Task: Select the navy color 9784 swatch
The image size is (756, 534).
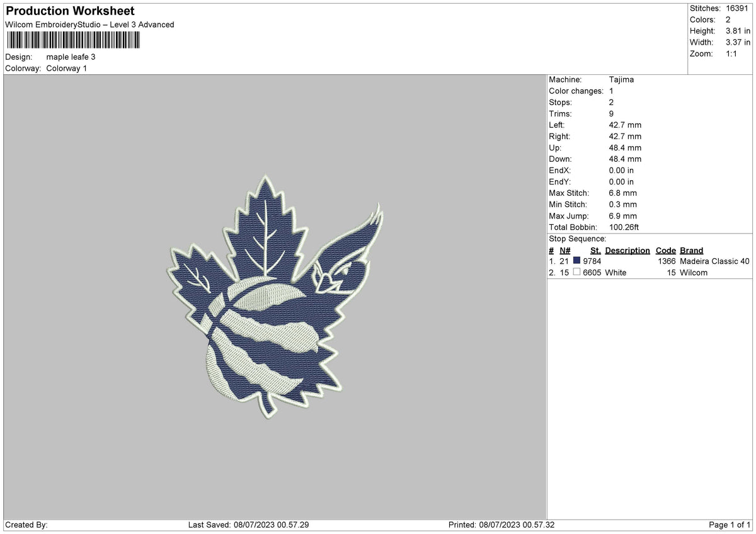Action: [577, 261]
